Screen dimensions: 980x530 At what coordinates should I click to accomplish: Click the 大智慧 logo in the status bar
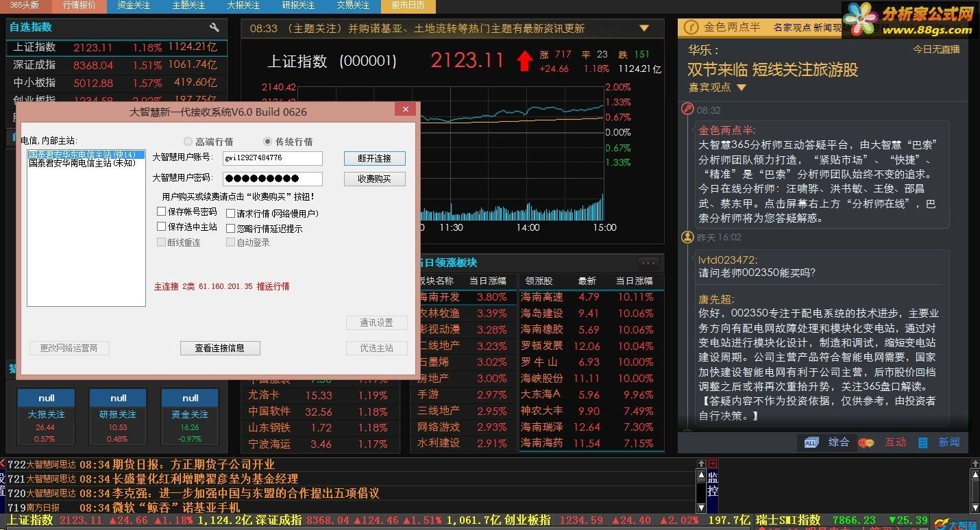(957, 524)
